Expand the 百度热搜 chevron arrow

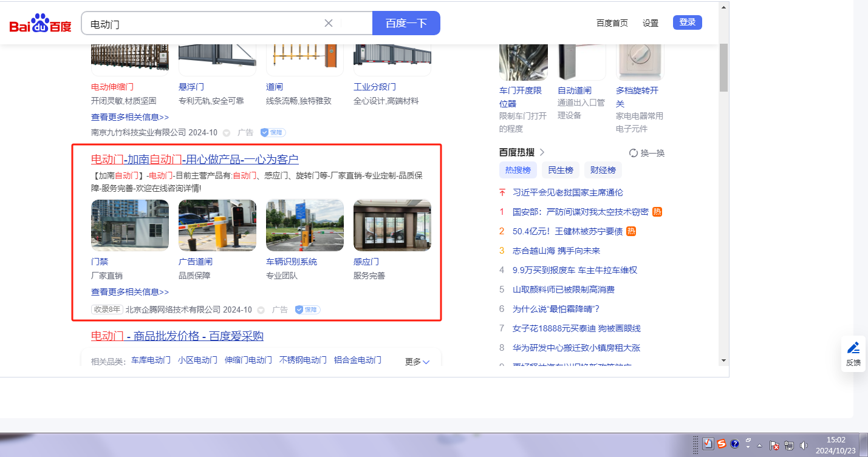coord(542,152)
